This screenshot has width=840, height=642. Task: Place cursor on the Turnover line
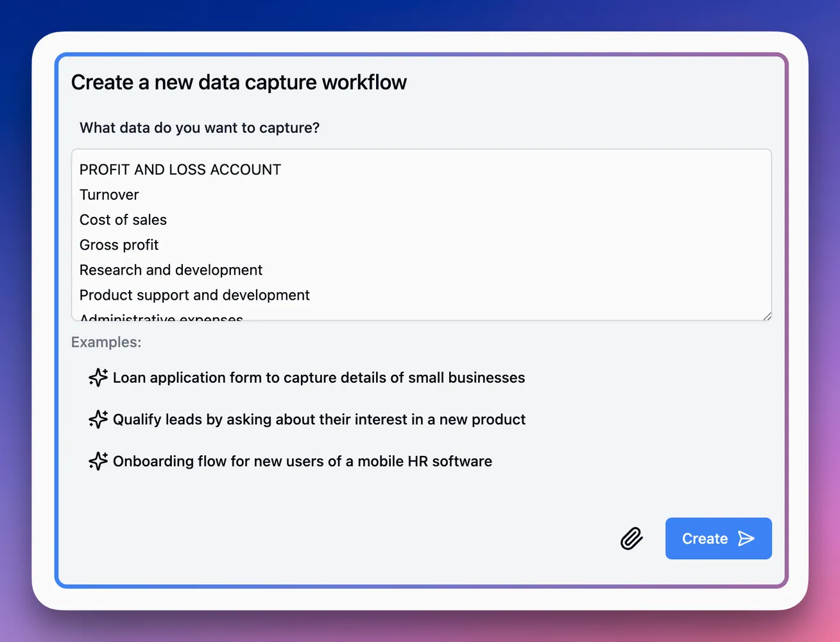pos(109,195)
